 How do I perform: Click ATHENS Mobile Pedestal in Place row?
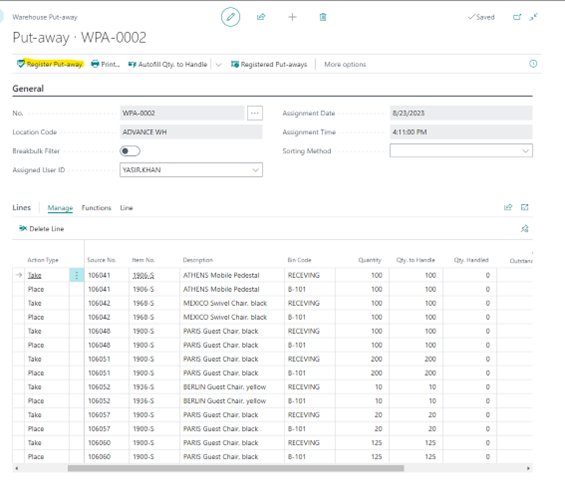(x=221, y=289)
